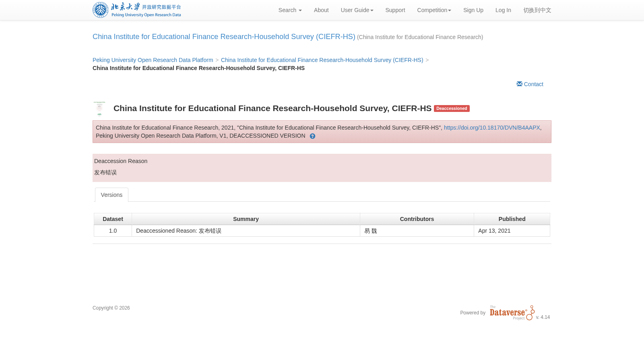Open the CIEFR-HS dataverse breadcrumb link

(x=322, y=60)
